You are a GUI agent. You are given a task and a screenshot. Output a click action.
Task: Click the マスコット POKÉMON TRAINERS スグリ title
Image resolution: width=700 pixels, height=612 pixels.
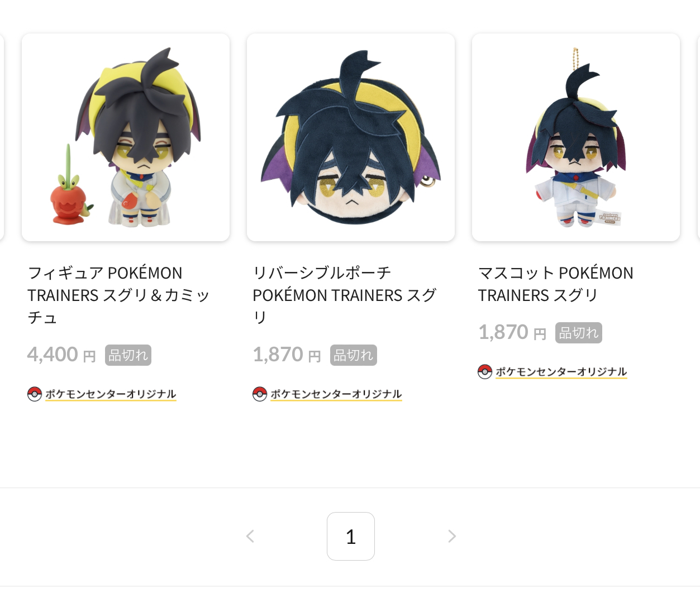pos(556,284)
